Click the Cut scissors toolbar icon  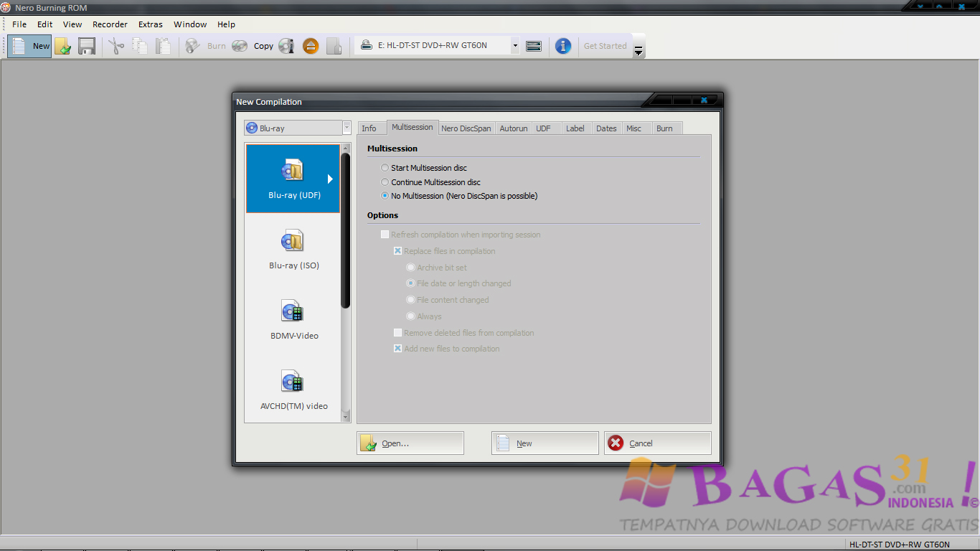(116, 46)
